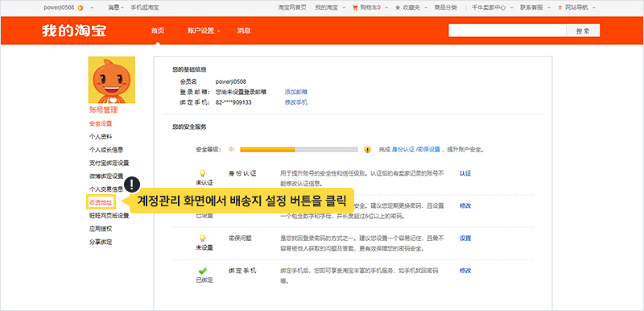644x311 pixels.
Task: Expand the 账户设置 menu in orange header
Action: (204, 31)
